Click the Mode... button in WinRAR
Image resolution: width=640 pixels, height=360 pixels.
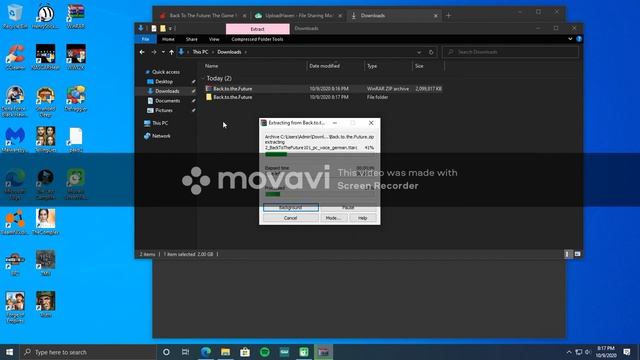(333, 218)
